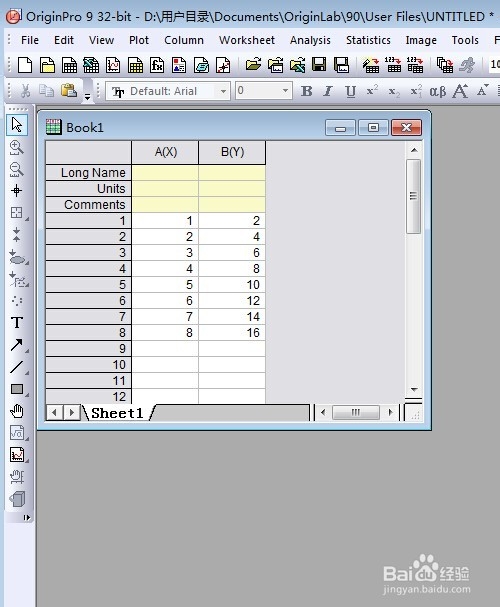Select the Data Selector tool
Image resolution: width=500 pixels, height=607 pixels.
coord(17,235)
